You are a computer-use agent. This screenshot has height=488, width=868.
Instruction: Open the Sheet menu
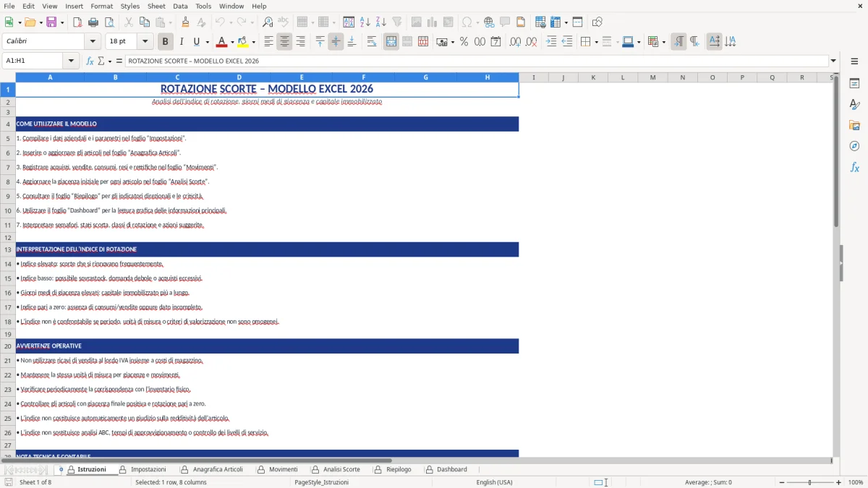click(156, 6)
